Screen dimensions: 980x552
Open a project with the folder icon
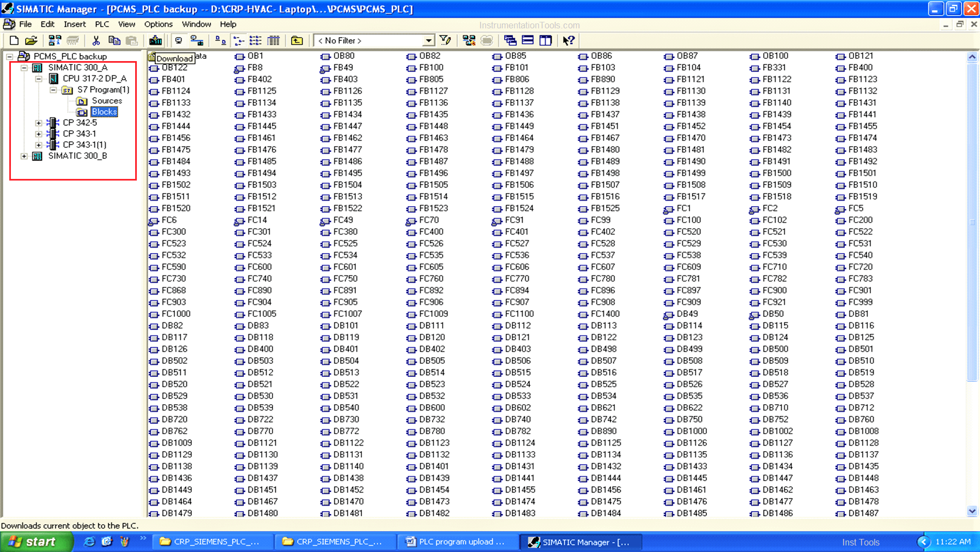[31, 40]
